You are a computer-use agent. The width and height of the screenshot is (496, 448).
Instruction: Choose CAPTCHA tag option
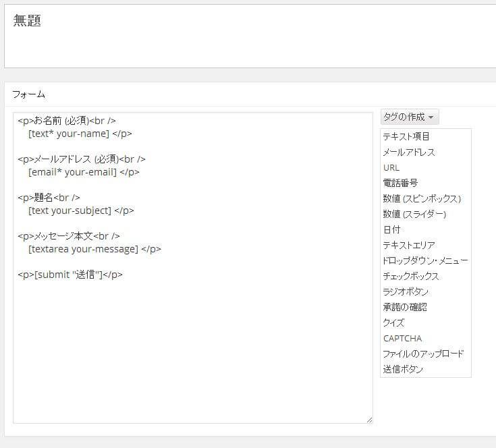[x=402, y=338]
